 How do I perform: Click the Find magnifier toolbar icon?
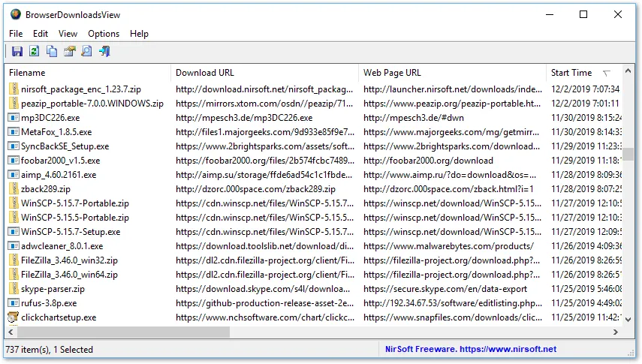87,51
